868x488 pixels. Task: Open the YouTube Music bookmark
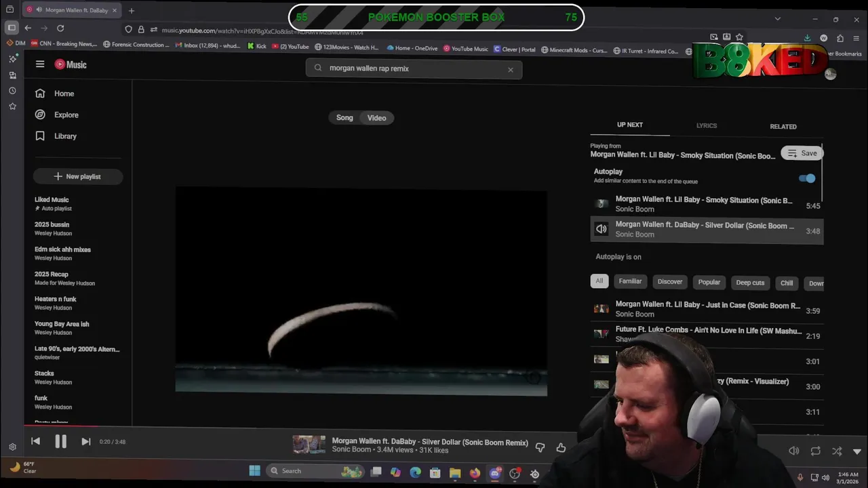tap(466, 48)
